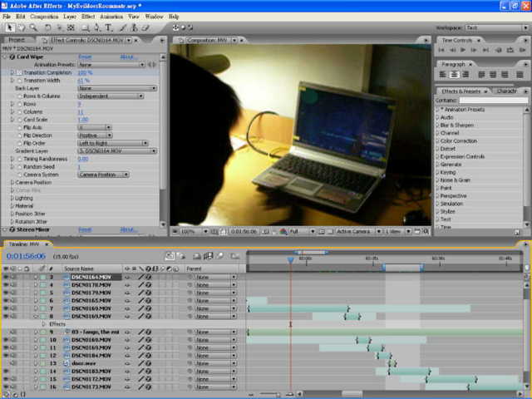Justify all lines in Paragraph panel

[520, 74]
